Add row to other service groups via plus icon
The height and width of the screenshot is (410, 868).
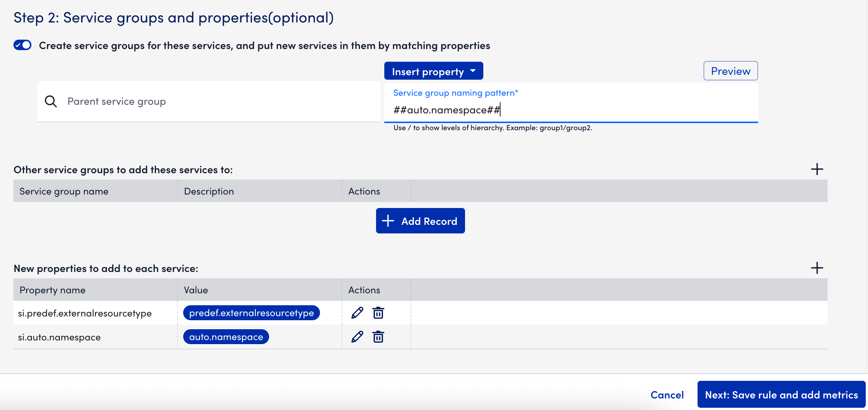click(x=817, y=169)
